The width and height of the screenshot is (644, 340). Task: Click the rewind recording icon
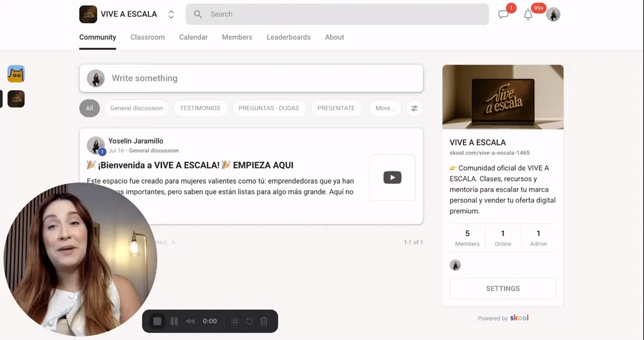(x=190, y=321)
